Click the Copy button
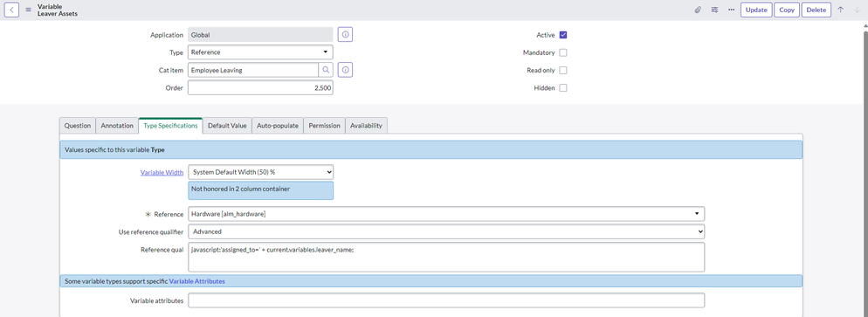Image resolution: width=868 pixels, height=317 pixels. tap(787, 10)
